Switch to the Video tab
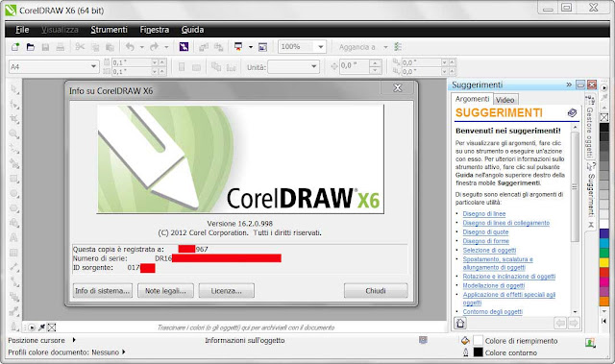615x364 pixels. click(505, 100)
